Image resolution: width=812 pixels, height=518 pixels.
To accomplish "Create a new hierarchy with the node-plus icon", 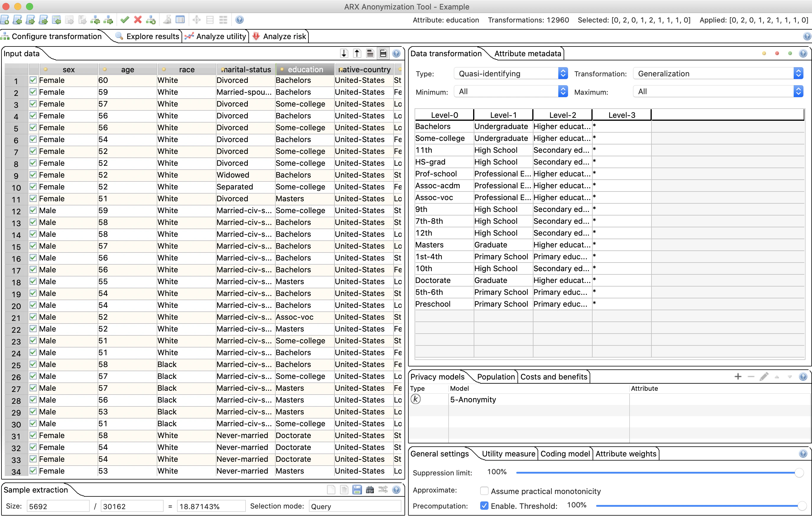I will [151, 20].
